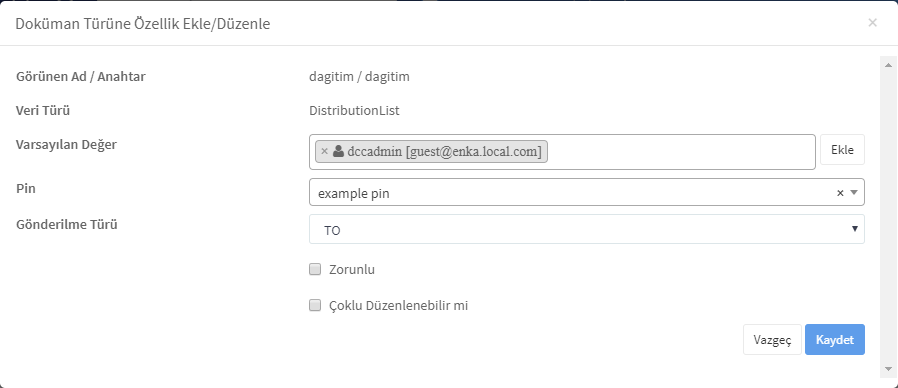Remove the dccadmin recipient tag
898x388 pixels.
click(324, 151)
